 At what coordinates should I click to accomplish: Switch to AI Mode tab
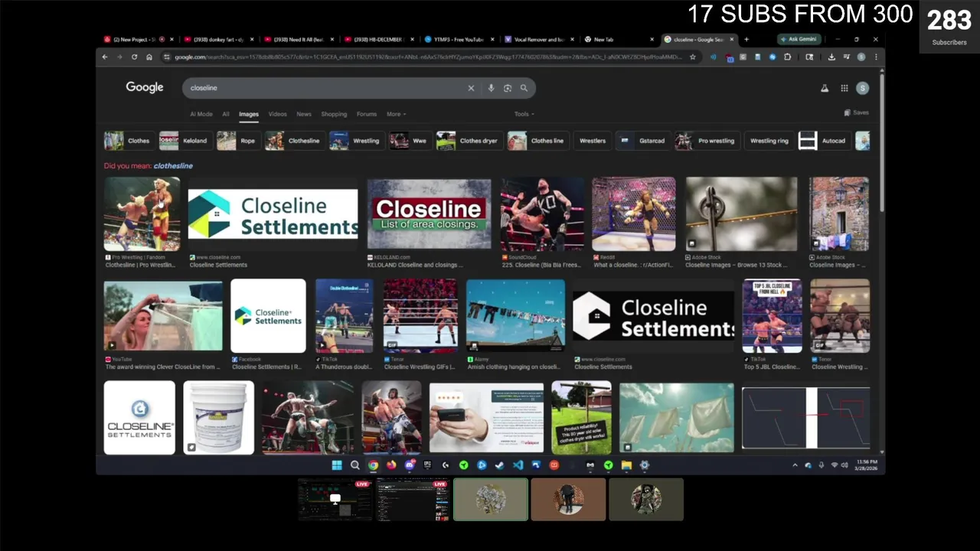201,114
